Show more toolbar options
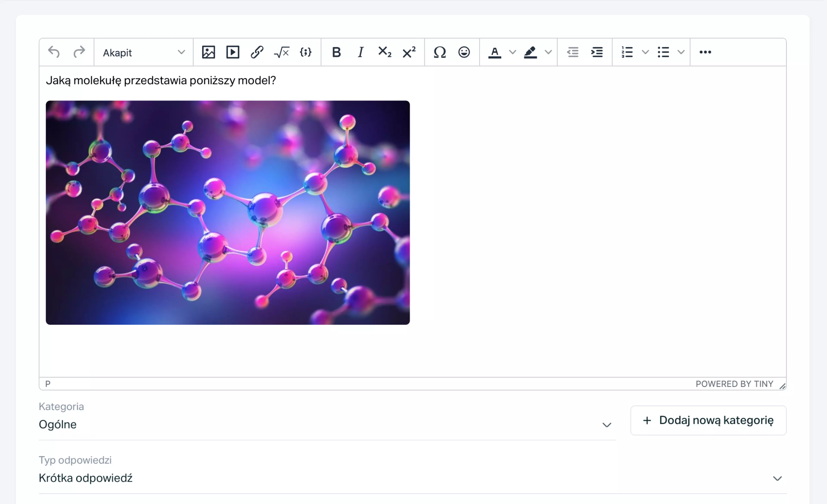This screenshot has width=827, height=504. click(705, 52)
